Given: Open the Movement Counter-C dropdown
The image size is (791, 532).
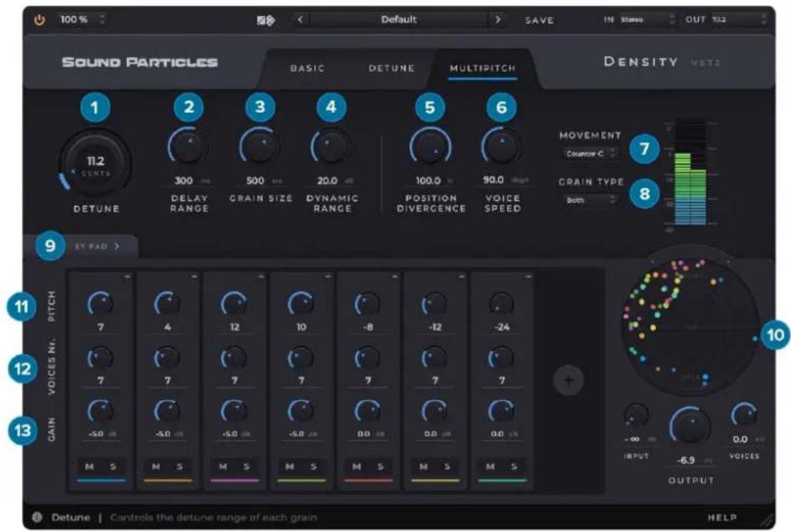Looking at the screenshot, I should pyautogui.click(x=589, y=154).
